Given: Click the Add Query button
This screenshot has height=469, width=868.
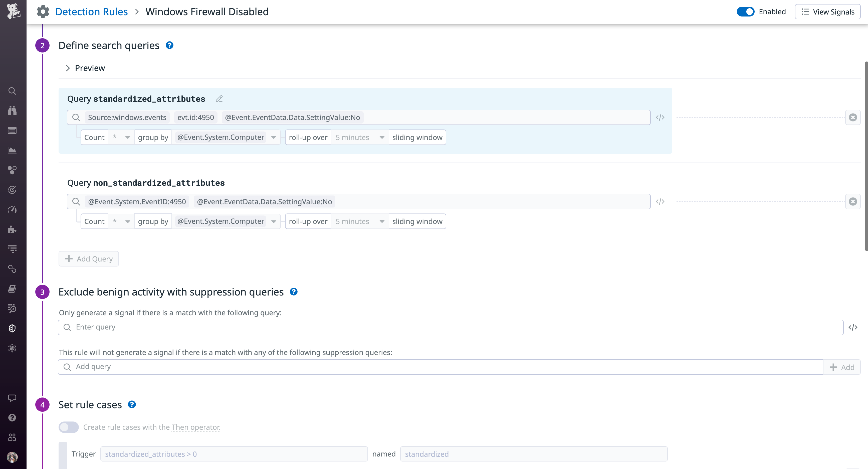Looking at the screenshot, I should 89,258.
